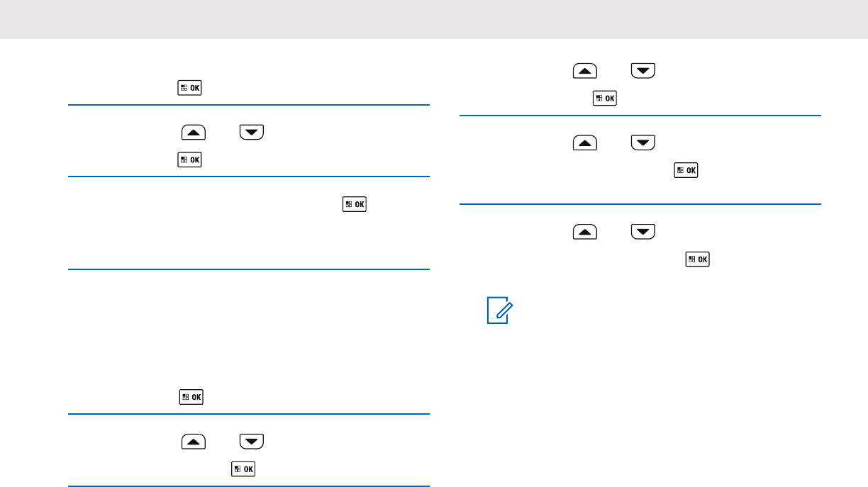This screenshot has width=868, height=487.
Task: Click the bottom OK icon in left column
Action: click(243, 468)
